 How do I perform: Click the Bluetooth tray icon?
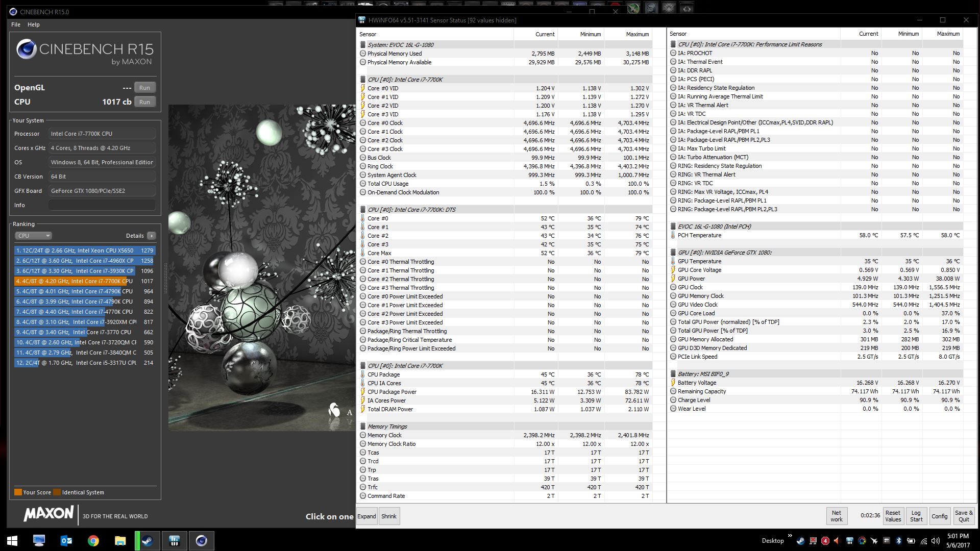(x=899, y=541)
